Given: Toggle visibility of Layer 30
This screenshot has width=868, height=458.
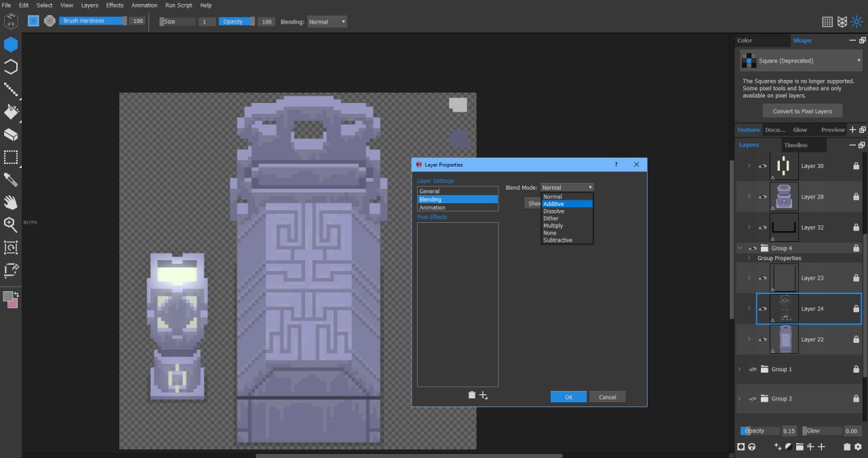Looking at the screenshot, I should (763, 166).
